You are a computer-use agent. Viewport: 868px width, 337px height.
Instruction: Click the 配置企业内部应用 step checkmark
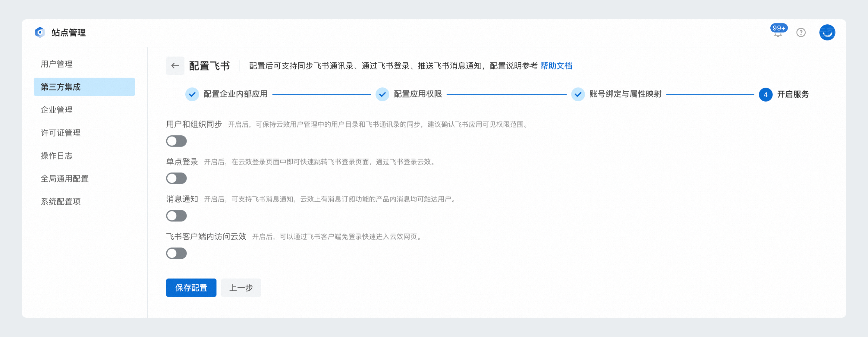click(x=192, y=94)
